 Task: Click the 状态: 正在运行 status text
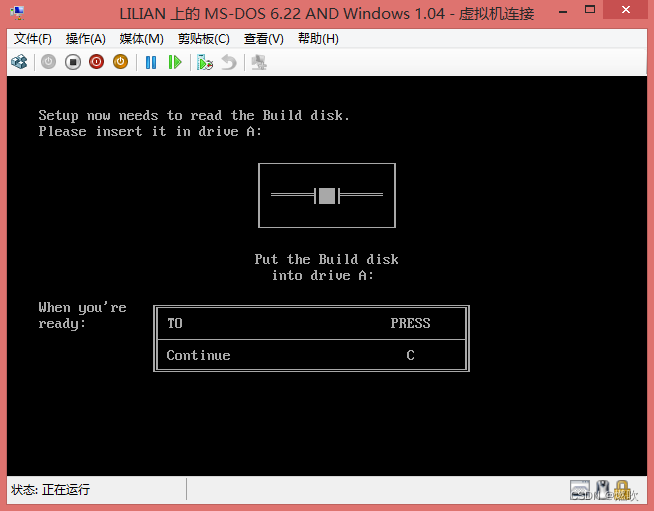[50, 489]
